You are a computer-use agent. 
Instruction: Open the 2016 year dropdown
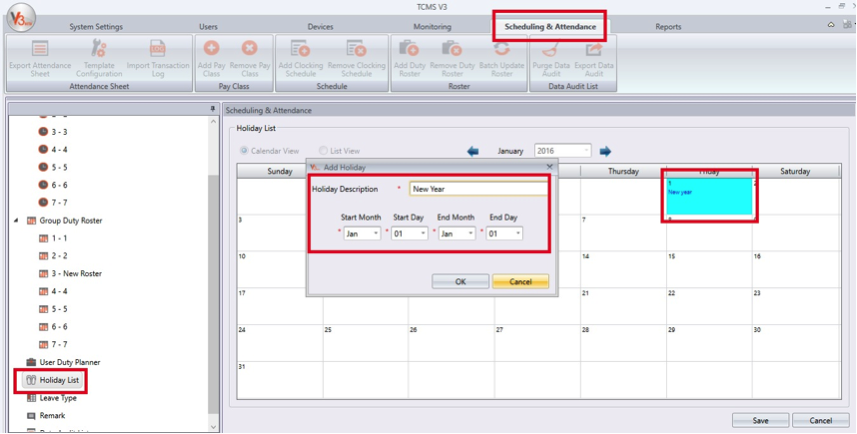[586, 151]
